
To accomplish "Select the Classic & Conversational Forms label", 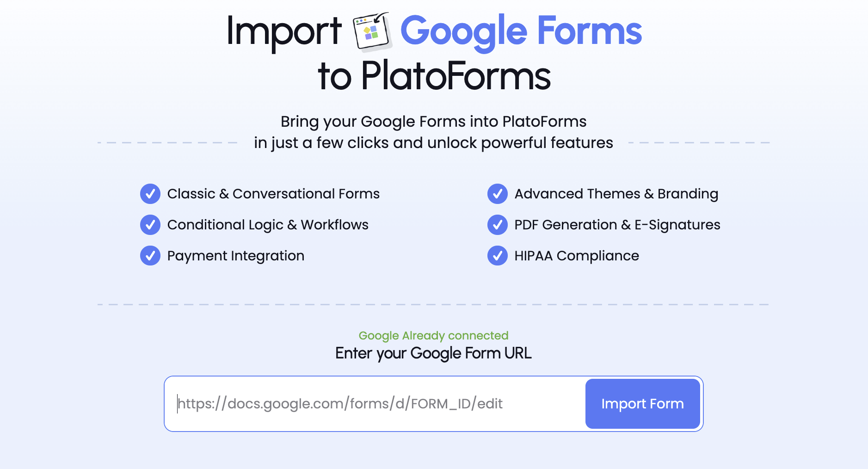I will (x=273, y=194).
